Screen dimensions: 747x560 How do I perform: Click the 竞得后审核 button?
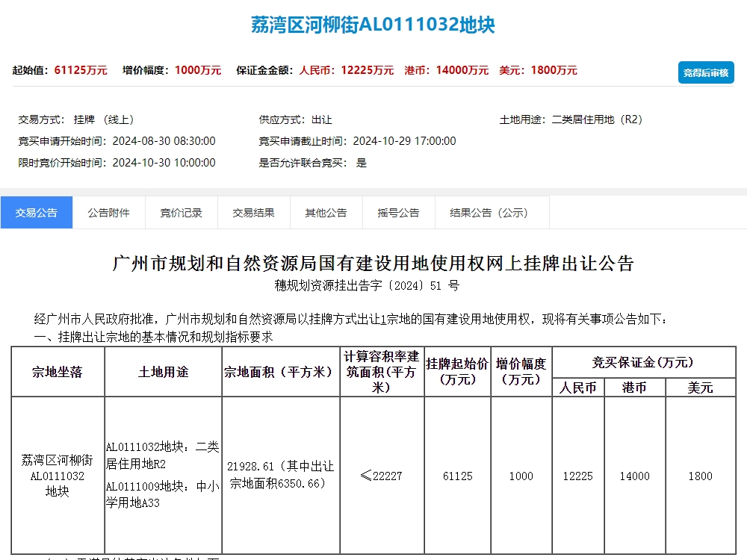pos(704,72)
